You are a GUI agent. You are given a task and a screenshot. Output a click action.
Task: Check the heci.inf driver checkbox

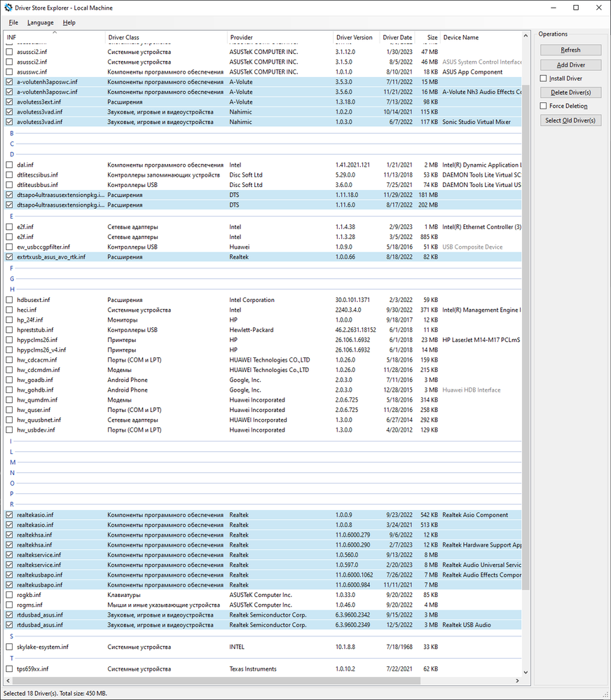coord(9,310)
